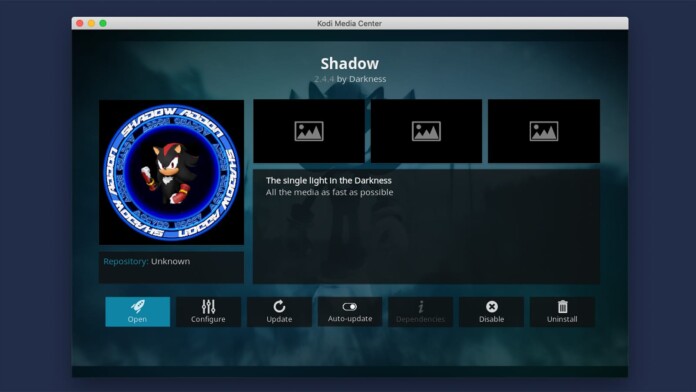
Task: Click the Kodi Media Center title bar text
Action: click(349, 24)
